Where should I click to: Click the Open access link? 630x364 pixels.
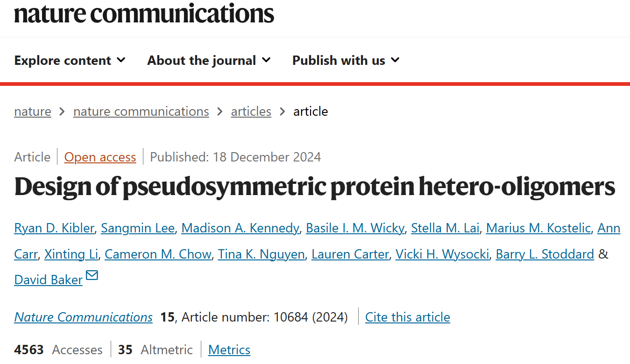(x=100, y=157)
